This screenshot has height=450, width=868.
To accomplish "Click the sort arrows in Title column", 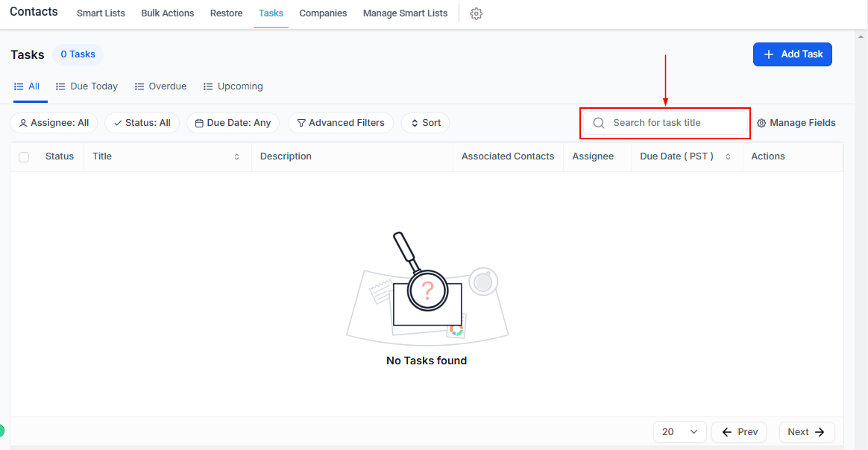I will [x=236, y=156].
